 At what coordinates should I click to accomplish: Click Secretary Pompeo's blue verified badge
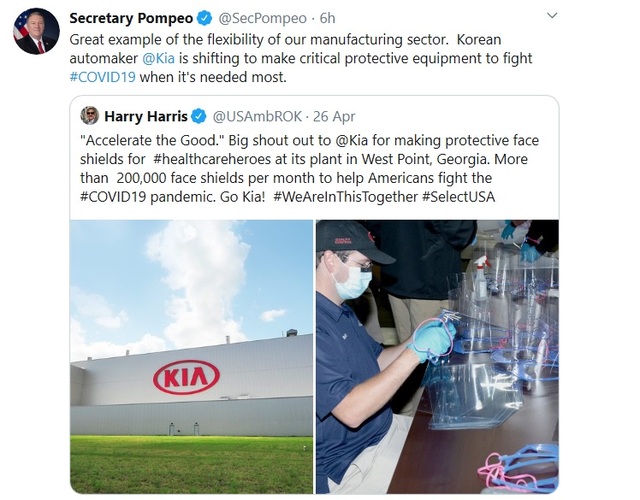(x=204, y=18)
